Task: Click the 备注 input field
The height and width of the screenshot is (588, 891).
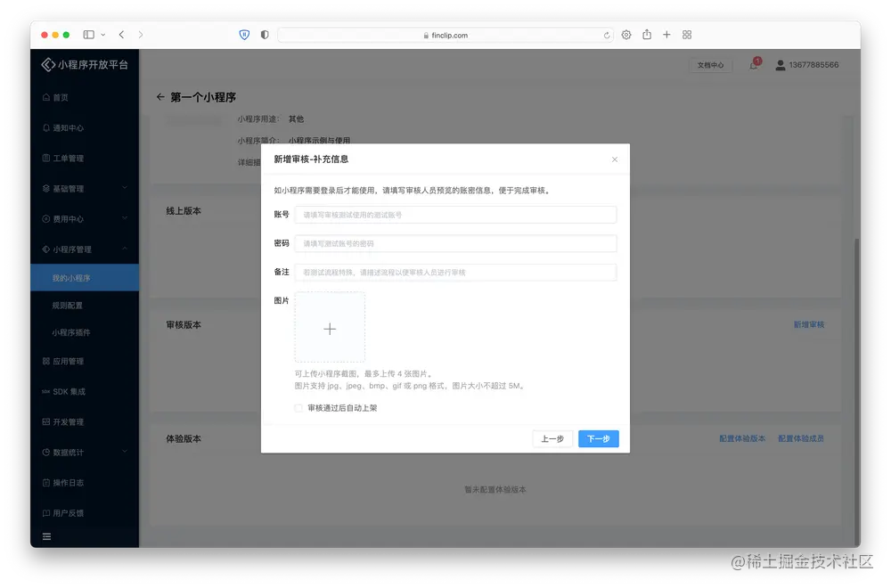Action: [x=455, y=272]
